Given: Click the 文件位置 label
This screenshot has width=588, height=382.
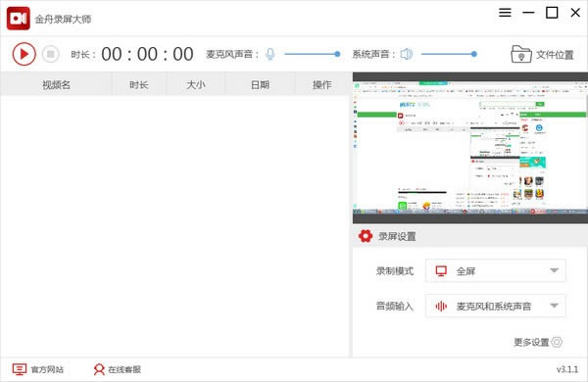Looking at the screenshot, I should coord(555,55).
